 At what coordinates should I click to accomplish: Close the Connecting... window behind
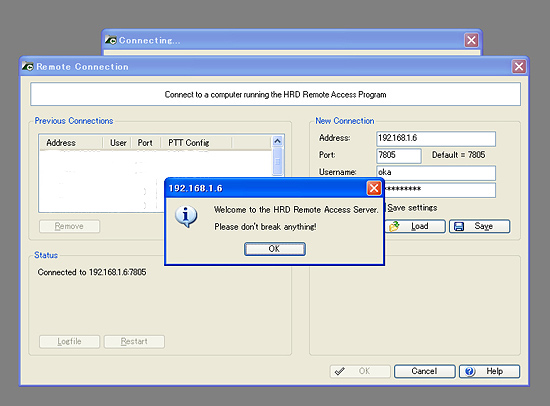[471, 40]
